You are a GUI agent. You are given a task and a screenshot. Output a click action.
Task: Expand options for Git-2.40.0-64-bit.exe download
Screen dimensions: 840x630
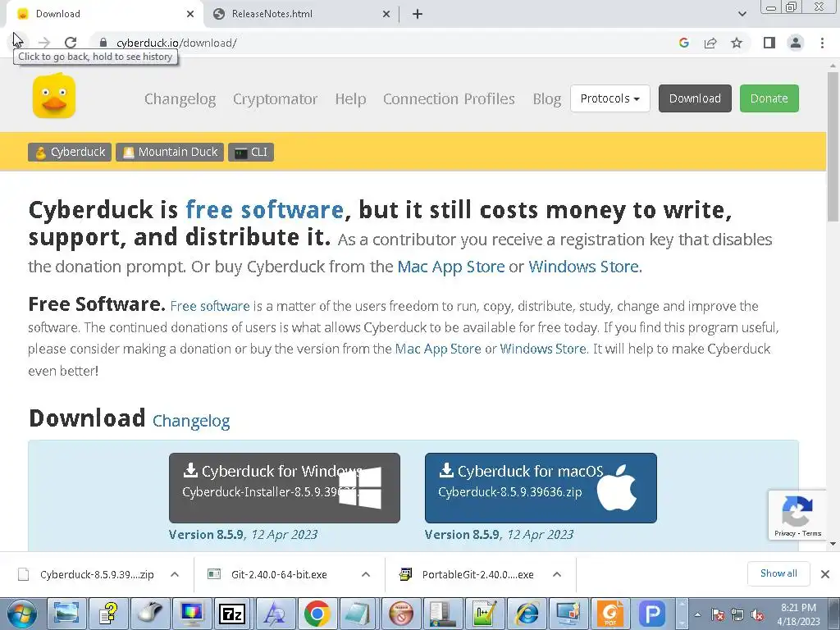[x=366, y=574]
